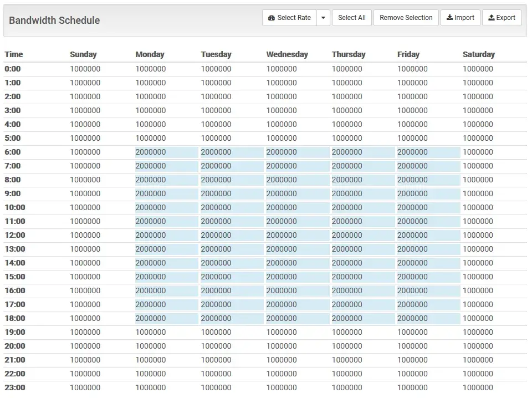Select the Saturday cell at 23:00

tap(478, 387)
